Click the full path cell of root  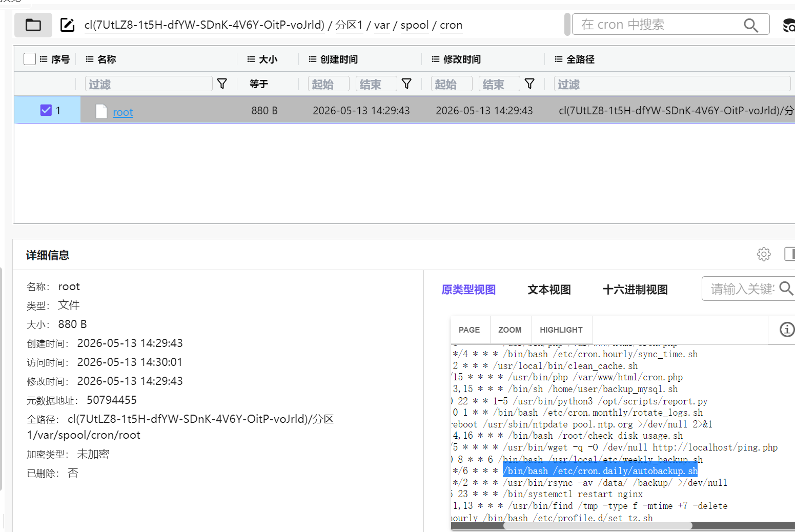pos(676,110)
